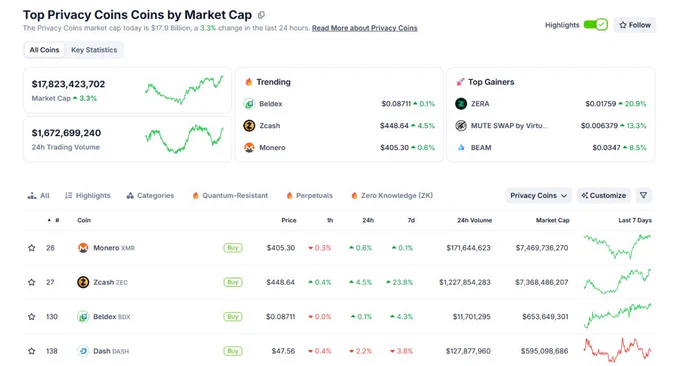Expand the Privacy Coins dropdown
The image size is (680, 366).
[x=538, y=196]
